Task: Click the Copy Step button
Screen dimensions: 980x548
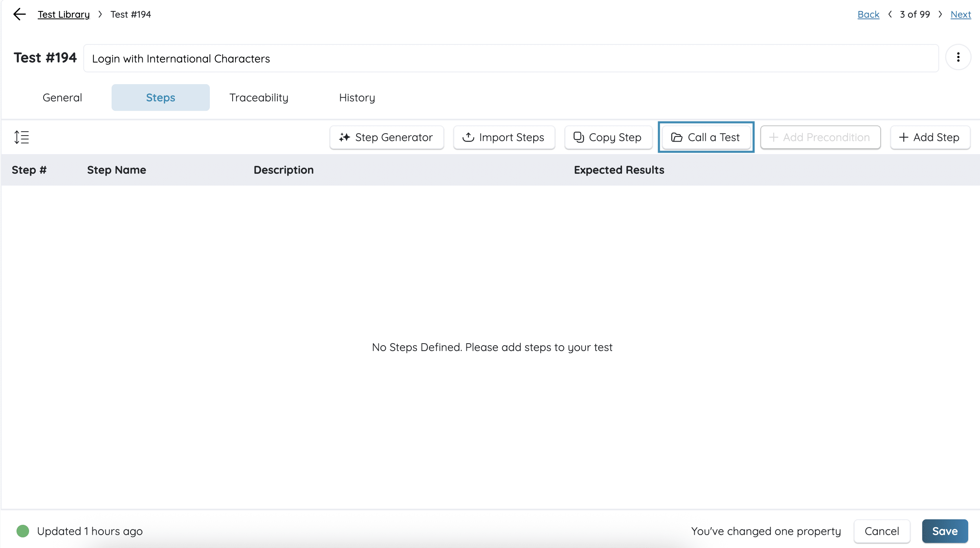Action: 608,137
